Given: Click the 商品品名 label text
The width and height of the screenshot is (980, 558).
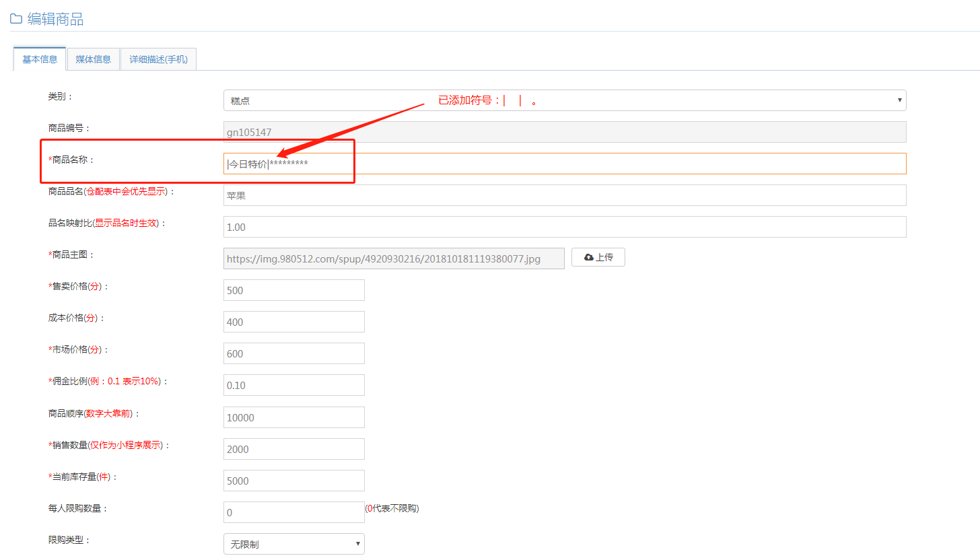Looking at the screenshot, I should [x=112, y=191].
